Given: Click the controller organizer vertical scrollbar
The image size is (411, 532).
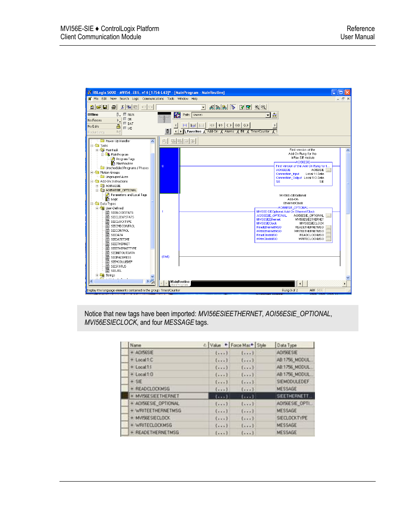Looking at the screenshot, I should point(153,209).
